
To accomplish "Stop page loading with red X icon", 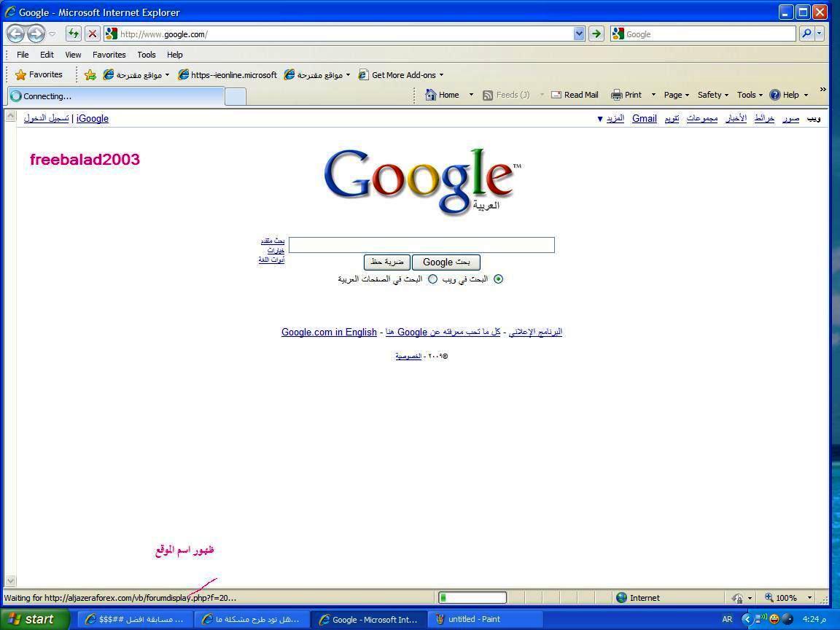I will 93,34.
